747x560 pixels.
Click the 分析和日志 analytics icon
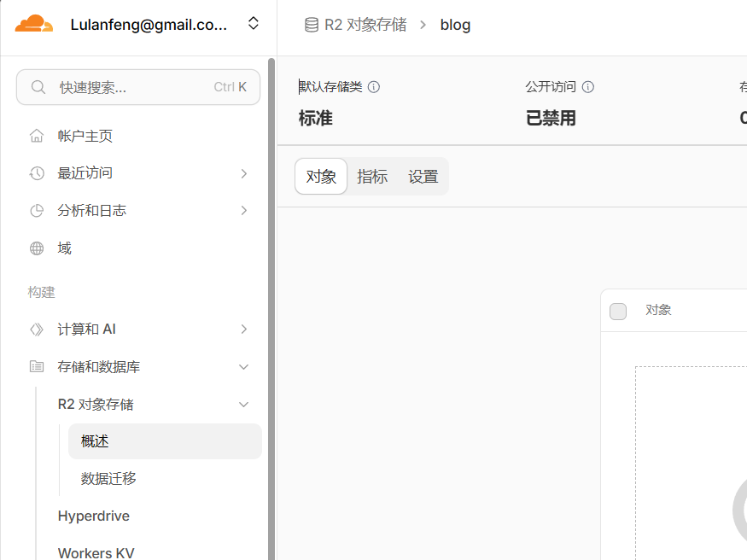click(37, 210)
